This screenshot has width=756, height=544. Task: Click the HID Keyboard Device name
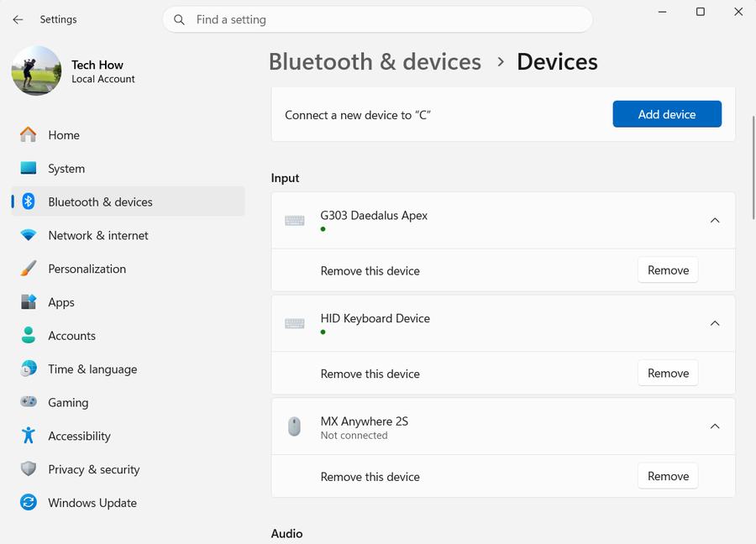(375, 318)
